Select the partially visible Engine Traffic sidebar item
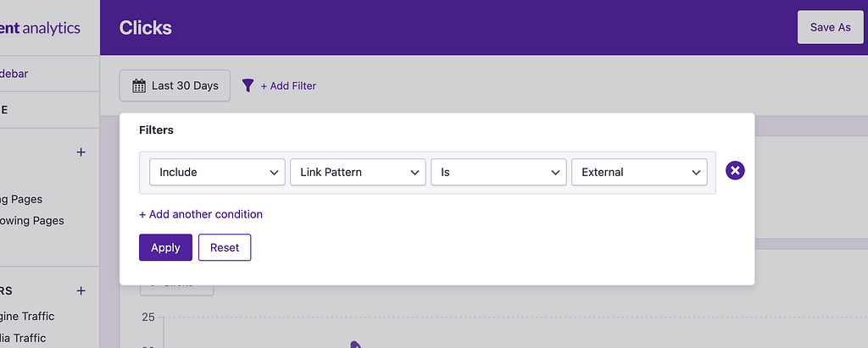The height and width of the screenshot is (348, 868). tap(27, 316)
